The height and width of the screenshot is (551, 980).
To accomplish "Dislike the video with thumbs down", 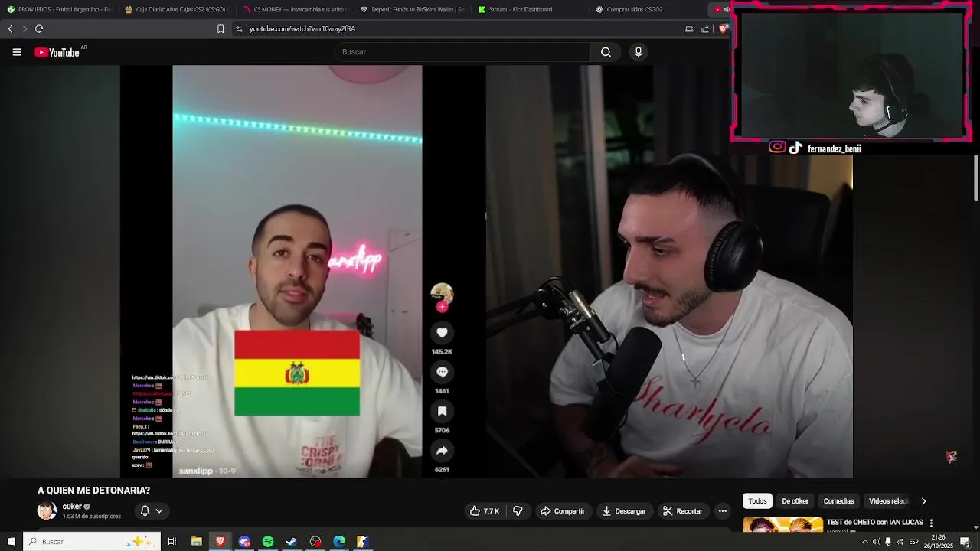I will point(518,510).
